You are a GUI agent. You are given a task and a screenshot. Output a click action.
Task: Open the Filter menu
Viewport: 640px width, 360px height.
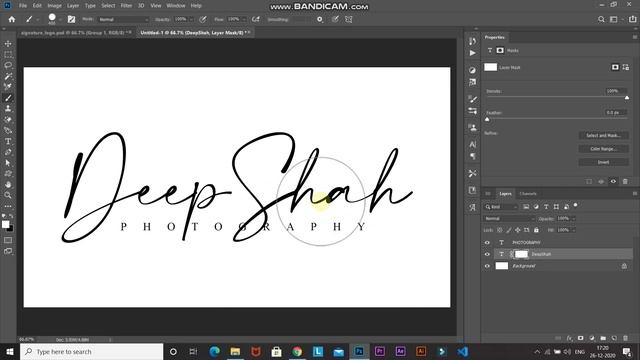pos(126,6)
